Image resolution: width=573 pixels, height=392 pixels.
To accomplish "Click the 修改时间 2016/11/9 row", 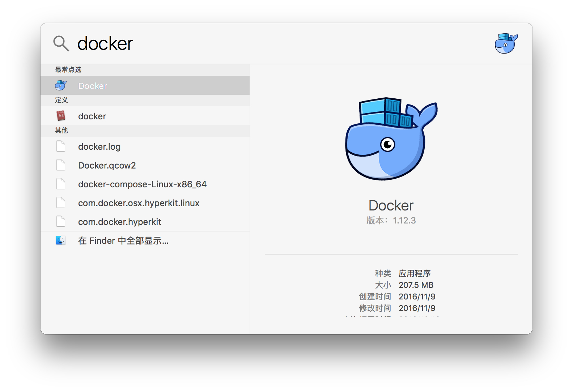I will 397,308.
